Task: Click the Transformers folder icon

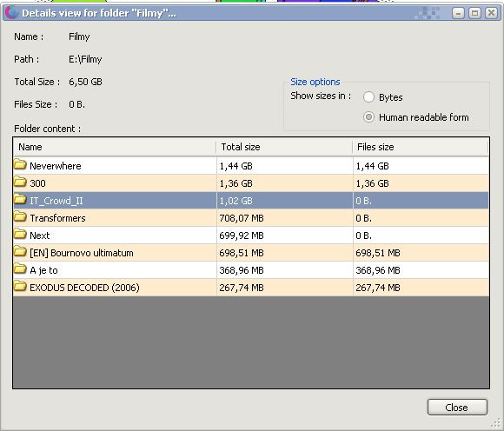Action: [x=20, y=217]
